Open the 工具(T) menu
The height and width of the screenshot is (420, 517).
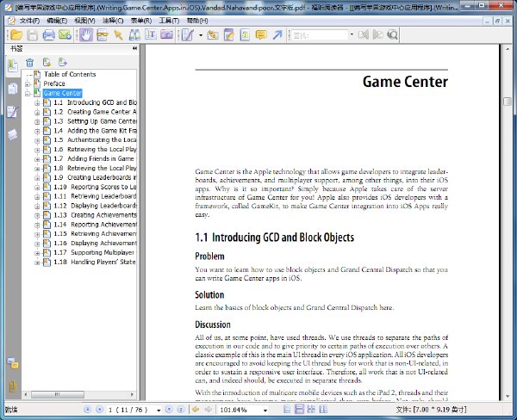[x=169, y=21]
